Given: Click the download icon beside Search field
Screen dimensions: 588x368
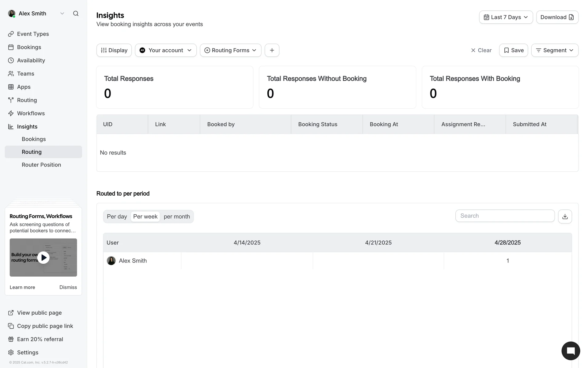Looking at the screenshot, I should point(565,217).
